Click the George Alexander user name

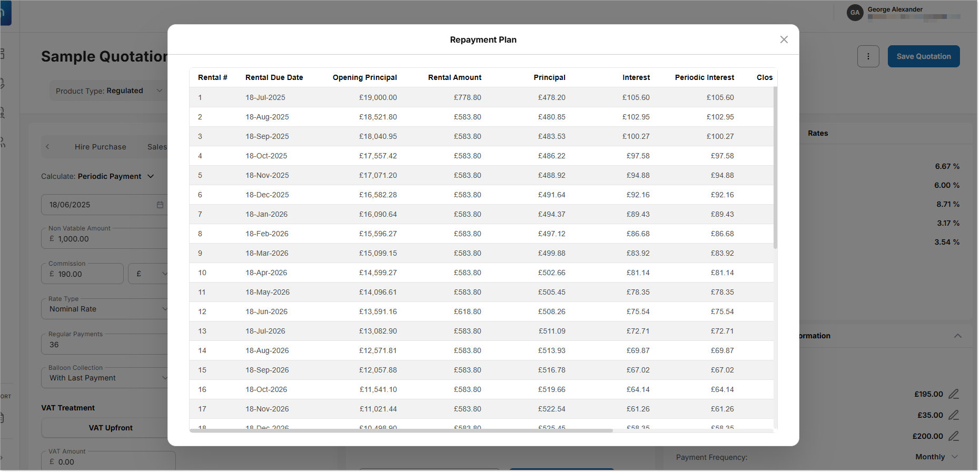click(x=895, y=9)
